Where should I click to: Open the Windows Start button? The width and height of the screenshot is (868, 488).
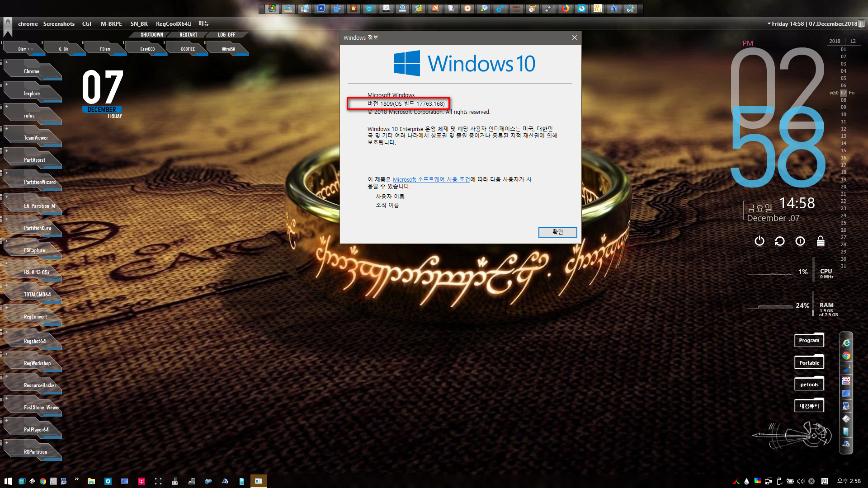click(8, 481)
